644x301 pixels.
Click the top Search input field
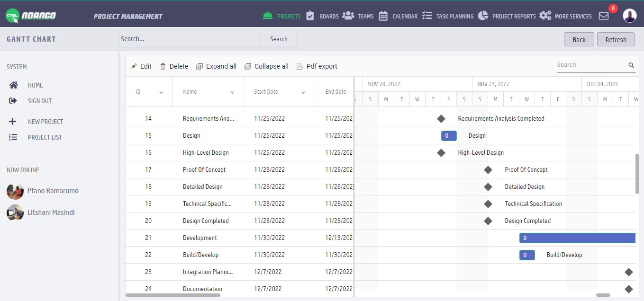(190, 39)
